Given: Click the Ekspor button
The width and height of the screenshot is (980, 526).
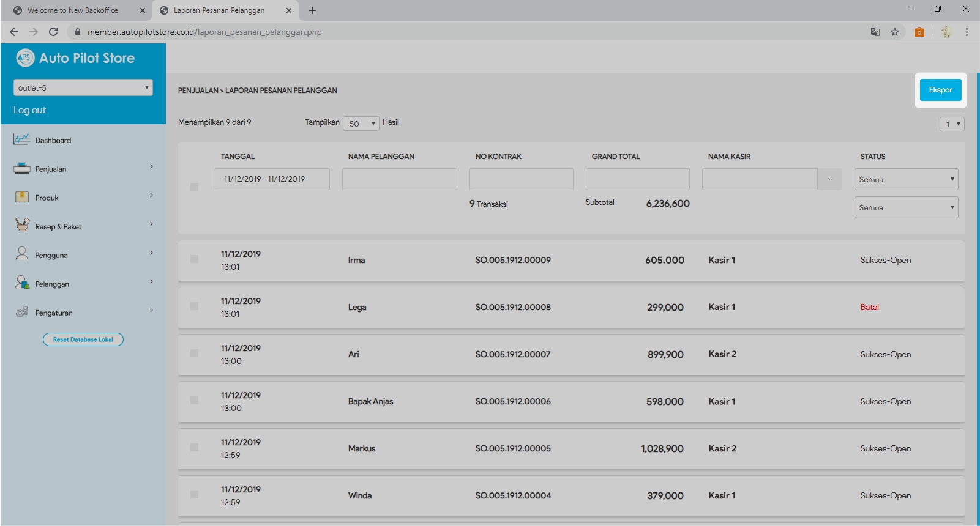Looking at the screenshot, I should (x=940, y=90).
